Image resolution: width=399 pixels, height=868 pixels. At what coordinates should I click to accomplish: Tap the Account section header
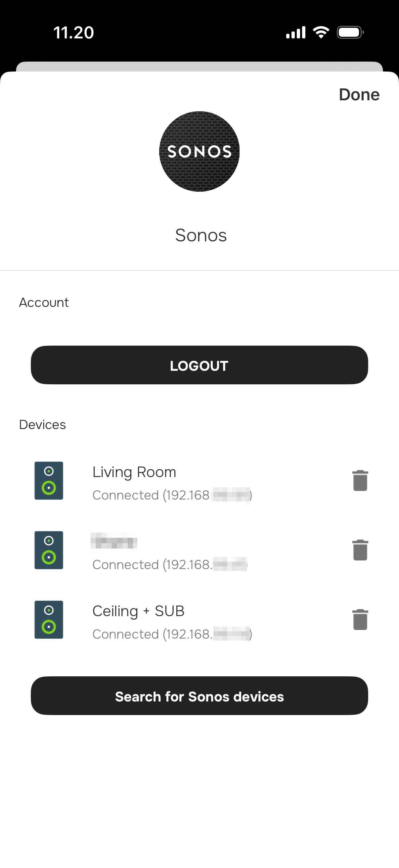point(44,303)
